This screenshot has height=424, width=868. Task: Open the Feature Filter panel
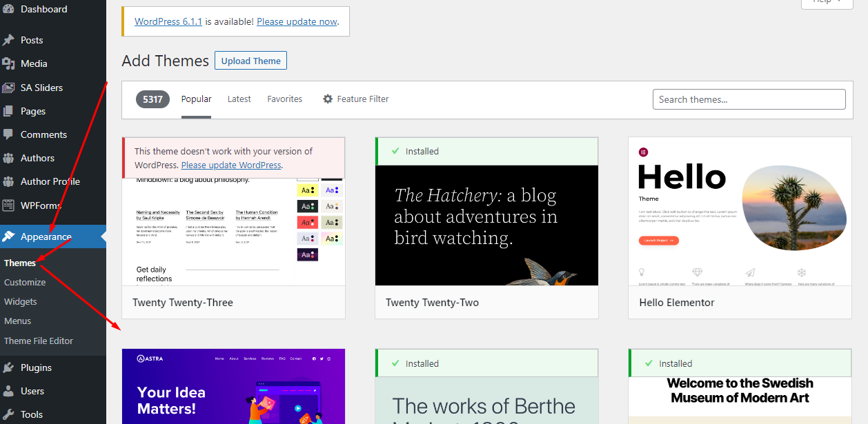(x=355, y=99)
